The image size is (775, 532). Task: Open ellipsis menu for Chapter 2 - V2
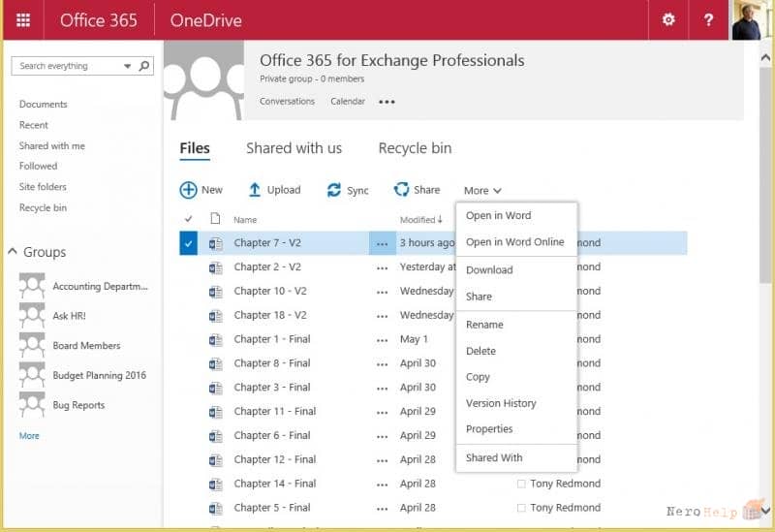pos(382,268)
